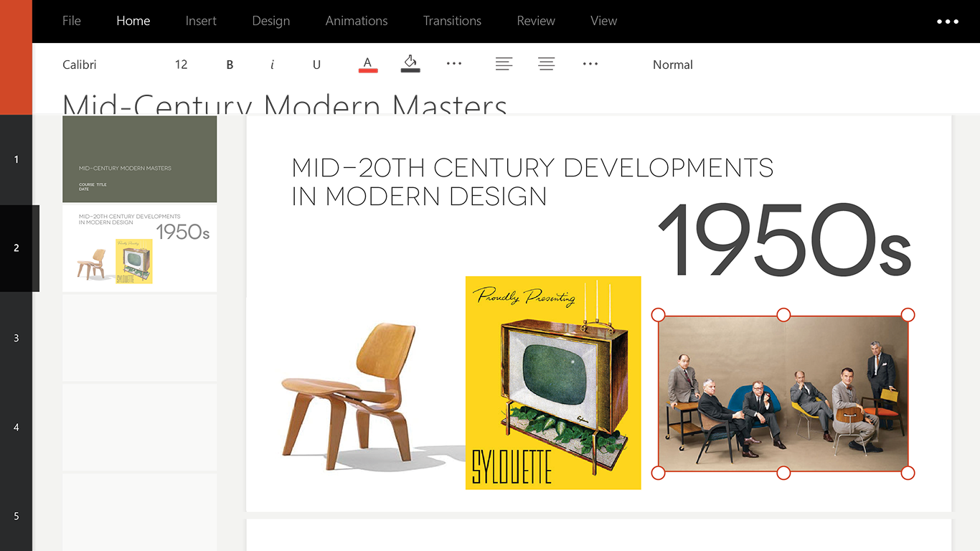Switch to the Home tab
This screenshot has width=980, height=551.
pos(133,21)
